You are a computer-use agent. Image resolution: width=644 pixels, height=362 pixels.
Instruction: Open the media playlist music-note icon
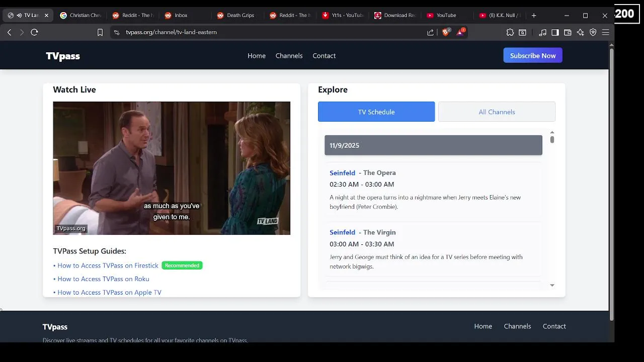point(542,32)
